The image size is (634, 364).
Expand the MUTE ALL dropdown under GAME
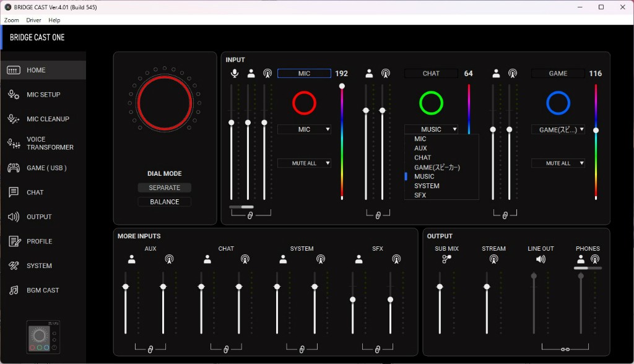pos(558,163)
